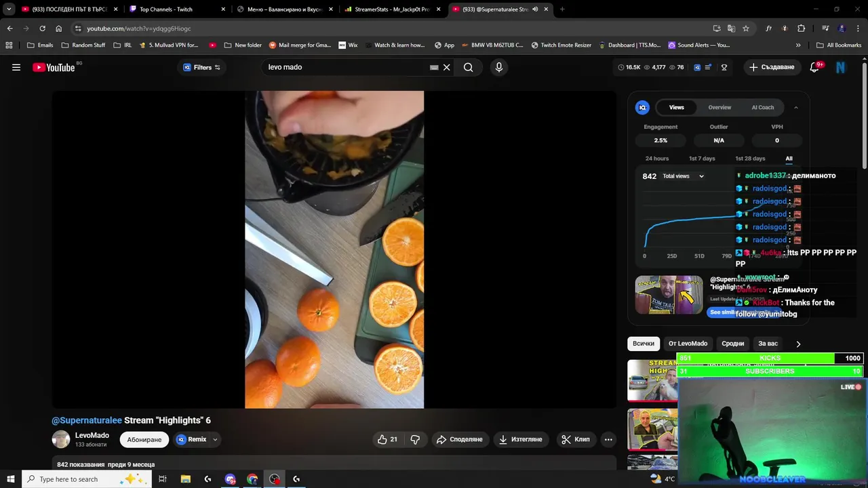The width and height of the screenshot is (868, 488).
Task: Select the 24 hours time range
Action: [657, 159]
